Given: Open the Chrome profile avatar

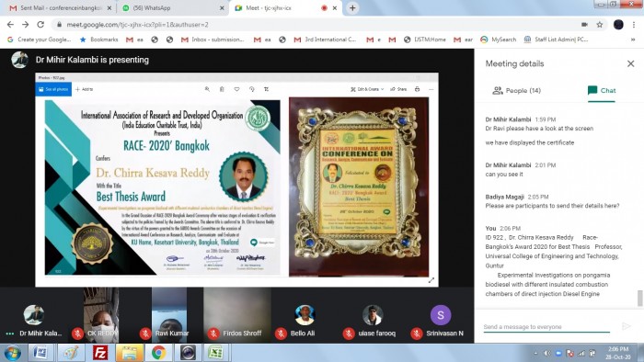Looking at the screenshot, I should click(618, 25).
